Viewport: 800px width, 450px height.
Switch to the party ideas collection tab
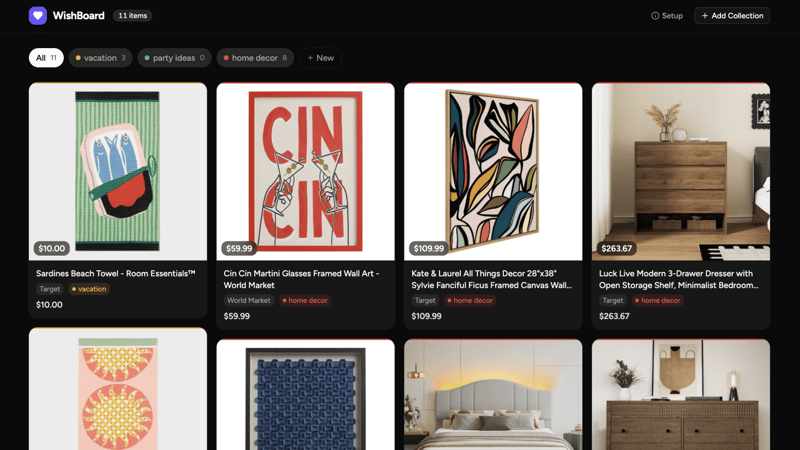(x=174, y=58)
